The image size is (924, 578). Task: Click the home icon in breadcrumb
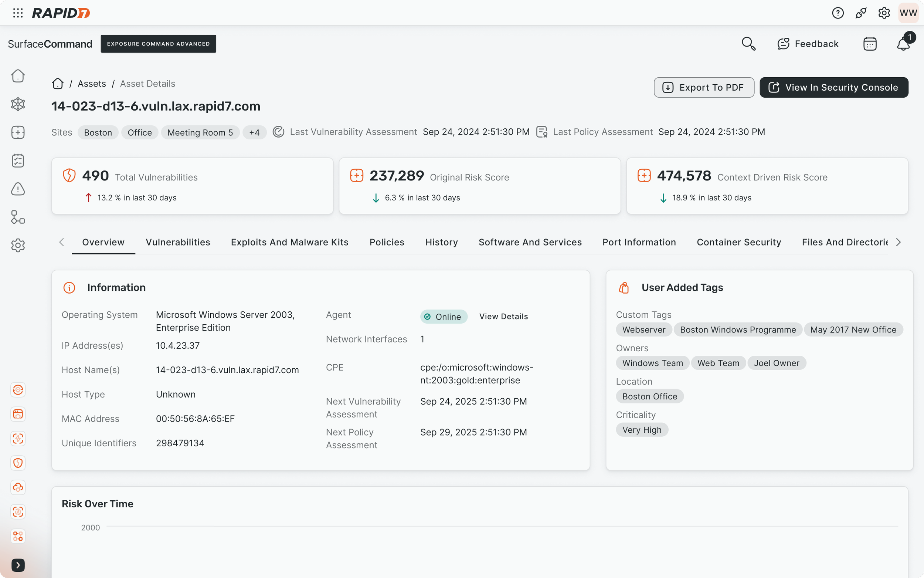point(58,84)
